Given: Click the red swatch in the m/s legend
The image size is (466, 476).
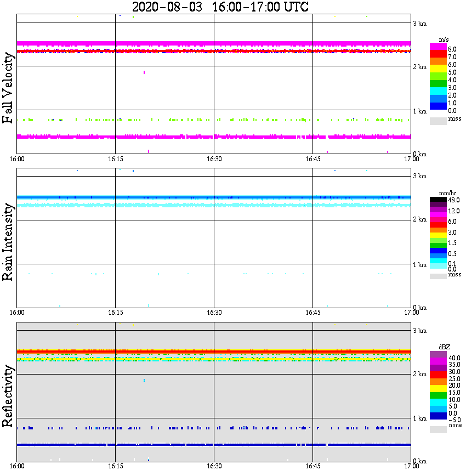Looking at the screenshot, I should [x=438, y=54].
